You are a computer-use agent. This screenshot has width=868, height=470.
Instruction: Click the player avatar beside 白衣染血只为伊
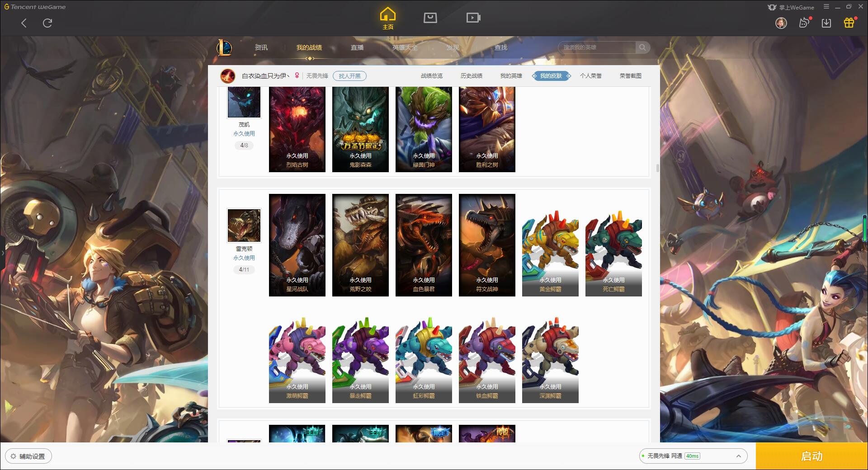click(228, 76)
